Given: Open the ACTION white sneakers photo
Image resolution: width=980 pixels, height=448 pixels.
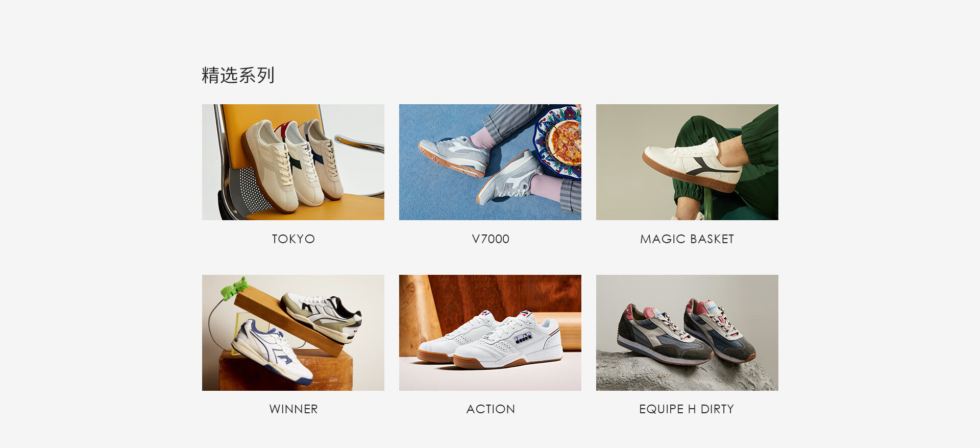Looking at the screenshot, I should pos(490,333).
